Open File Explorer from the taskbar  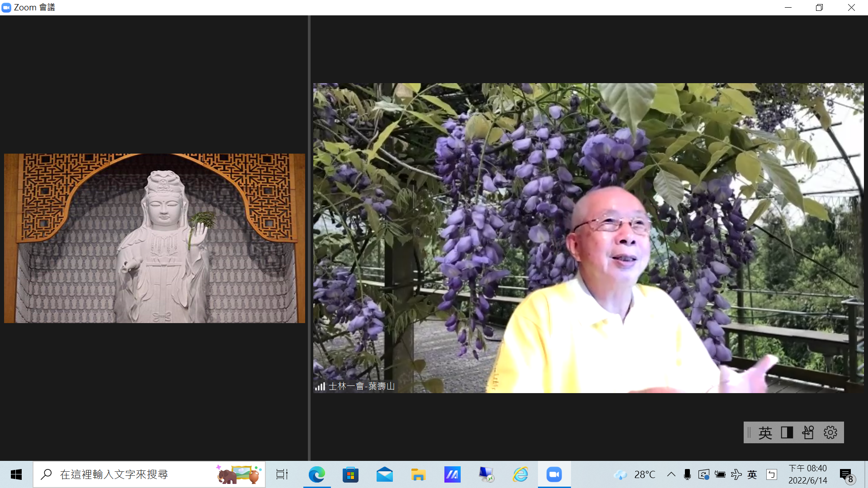(x=418, y=474)
